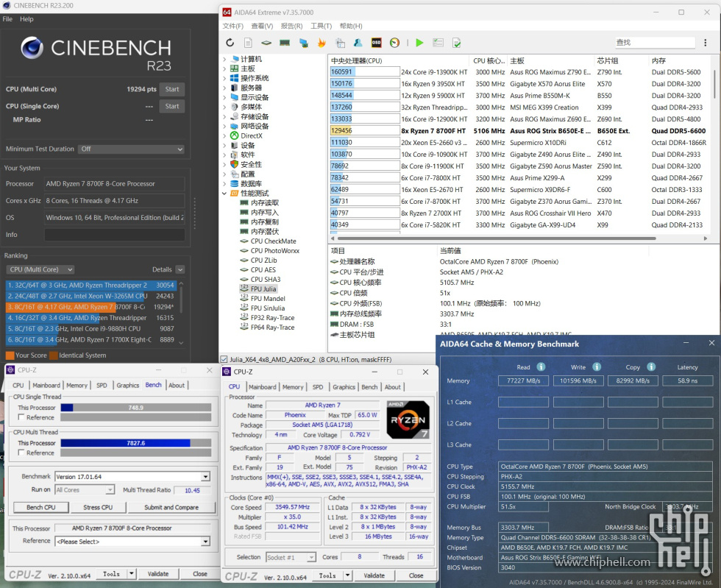This screenshot has width=721, height=588.
Task: Expand the Details dropdown in Cinebench ranking
Action: (180, 269)
